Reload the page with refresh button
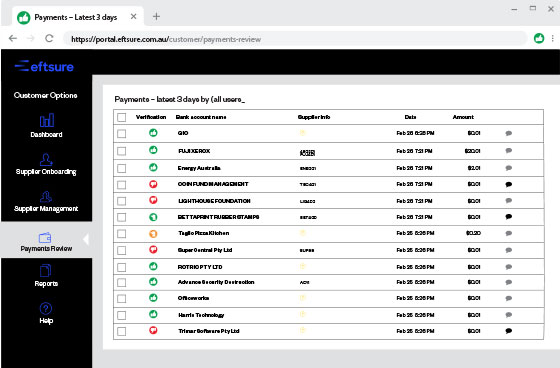560x368 pixels. pos(49,38)
